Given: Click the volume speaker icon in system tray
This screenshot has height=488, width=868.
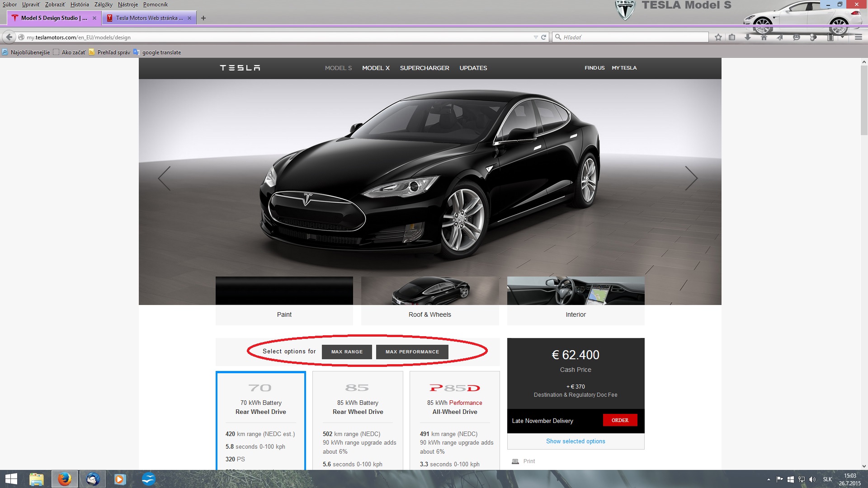Looking at the screenshot, I should [812, 479].
